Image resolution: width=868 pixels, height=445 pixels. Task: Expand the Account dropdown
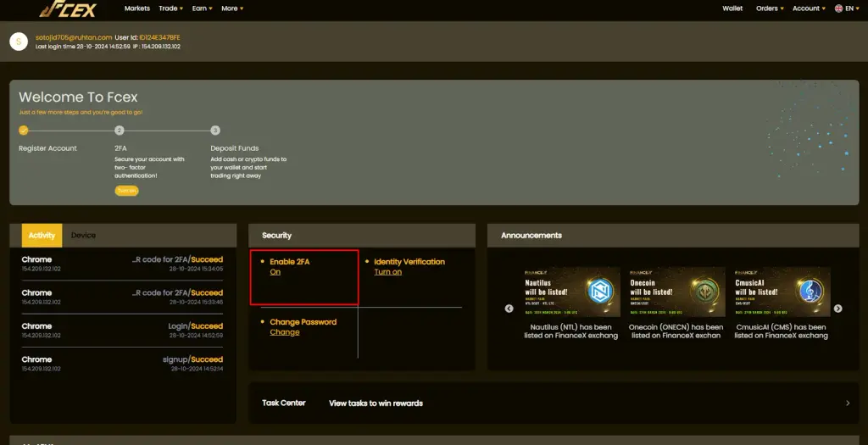click(x=809, y=8)
